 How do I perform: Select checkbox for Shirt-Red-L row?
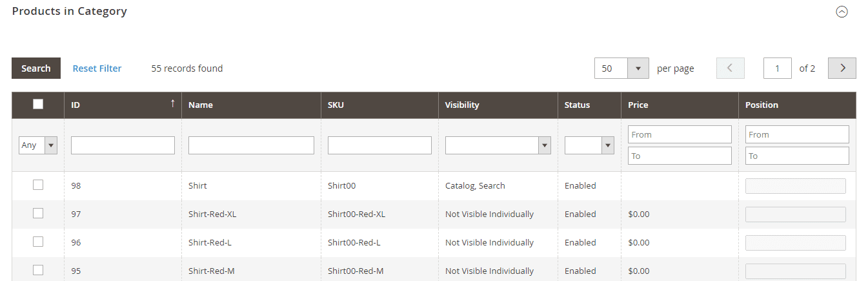click(38, 242)
